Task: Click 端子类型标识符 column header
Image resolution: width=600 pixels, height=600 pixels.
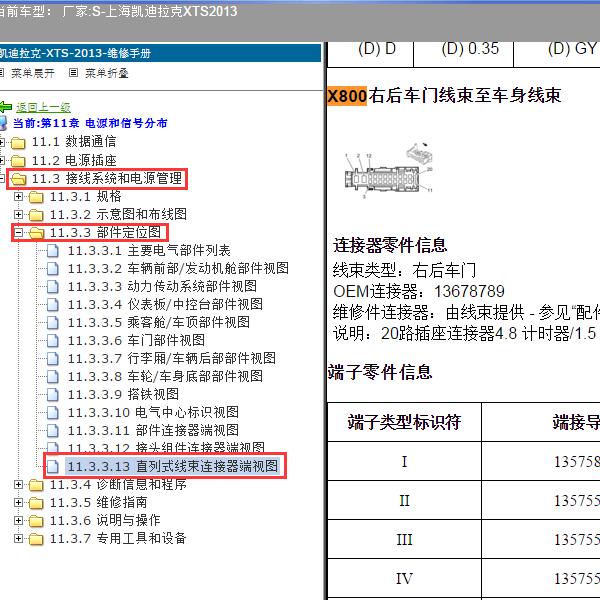Action: coord(404,422)
